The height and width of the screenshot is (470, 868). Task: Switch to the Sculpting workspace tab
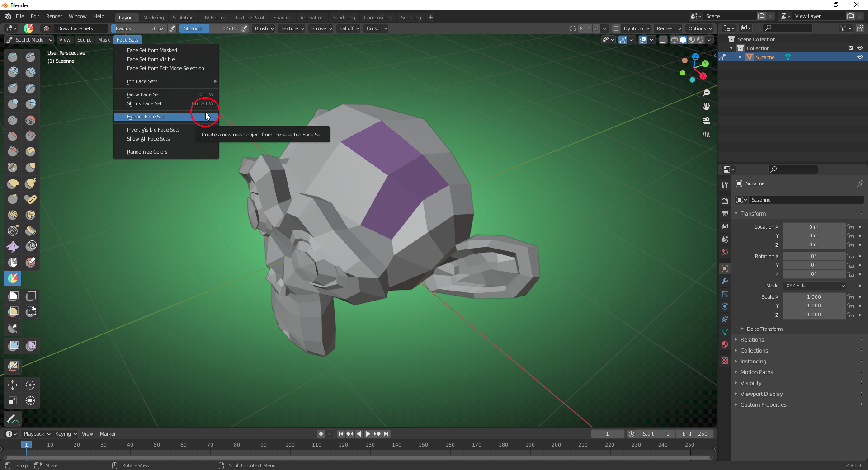pyautogui.click(x=183, y=18)
